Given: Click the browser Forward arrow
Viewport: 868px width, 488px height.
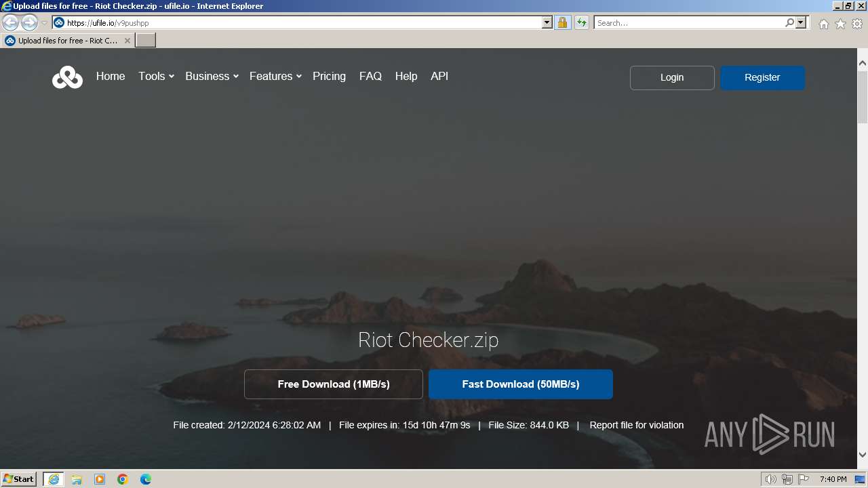Looking at the screenshot, I should point(29,22).
